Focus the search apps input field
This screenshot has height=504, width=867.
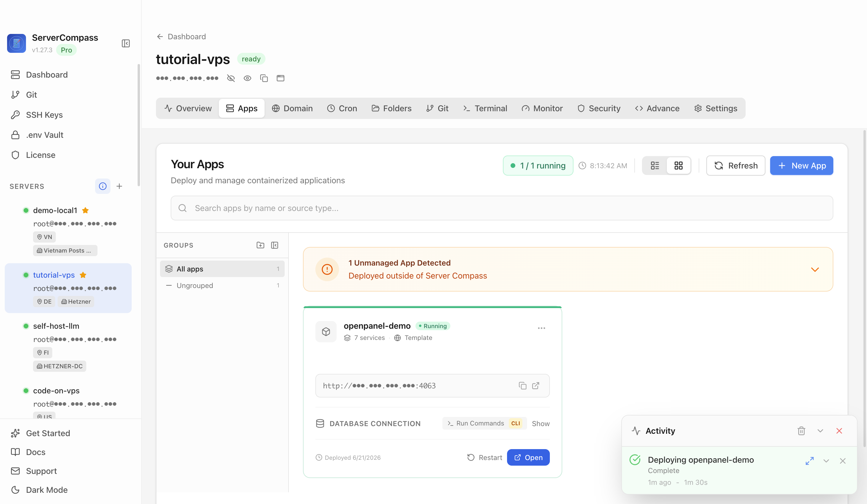pyautogui.click(x=502, y=208)
